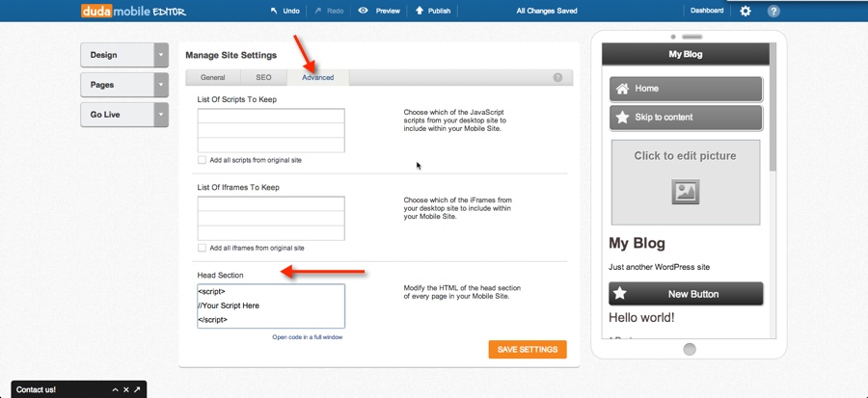The height and width of the screenshot is (398, 868).
Task: Click the house icon on Home button
Action: coord(622,89)
